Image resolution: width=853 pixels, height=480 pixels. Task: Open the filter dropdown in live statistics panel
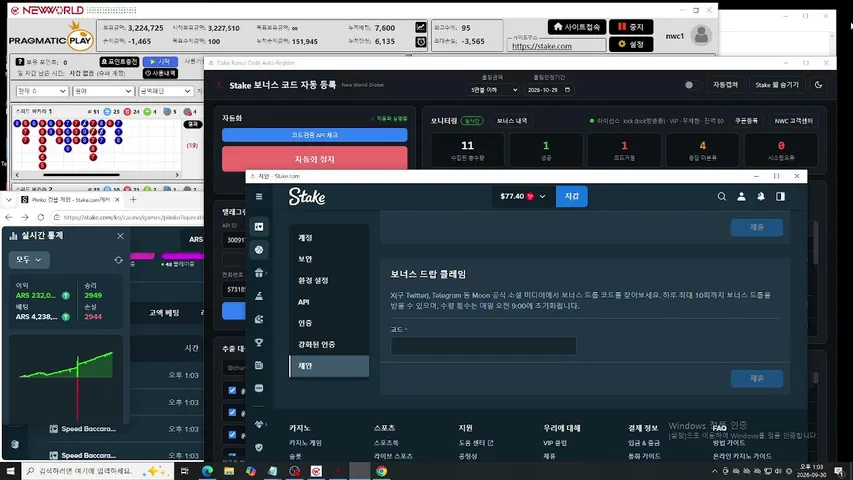[29, 260]
